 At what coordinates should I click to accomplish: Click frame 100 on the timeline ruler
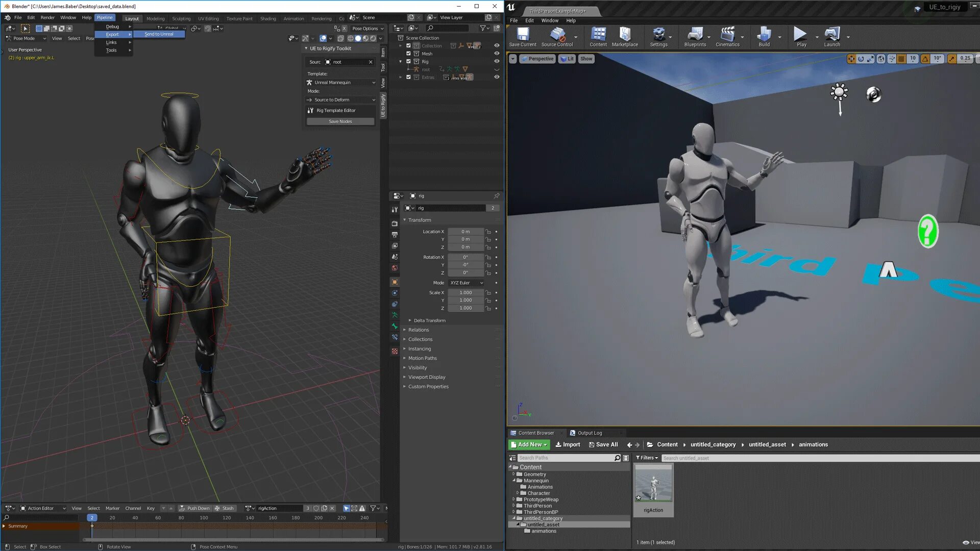204,518
